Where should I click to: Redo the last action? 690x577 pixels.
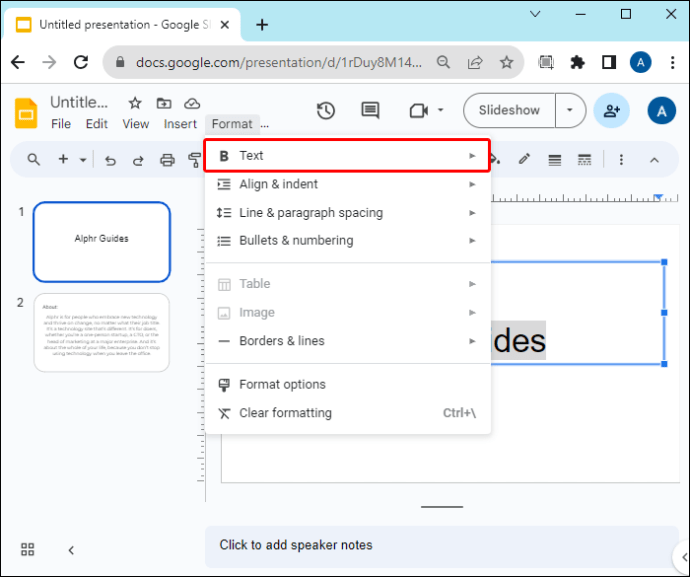coord(138,160)
